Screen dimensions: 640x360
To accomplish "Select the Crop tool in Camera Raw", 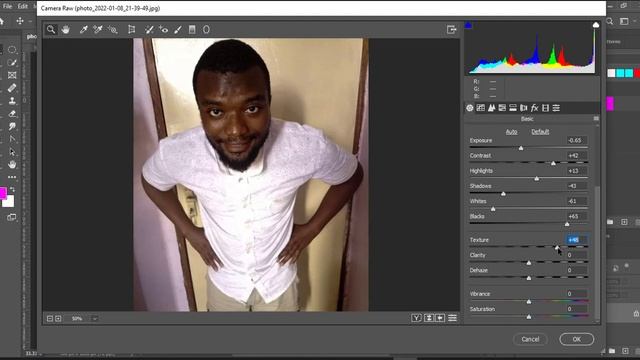I will pos(131,29).
